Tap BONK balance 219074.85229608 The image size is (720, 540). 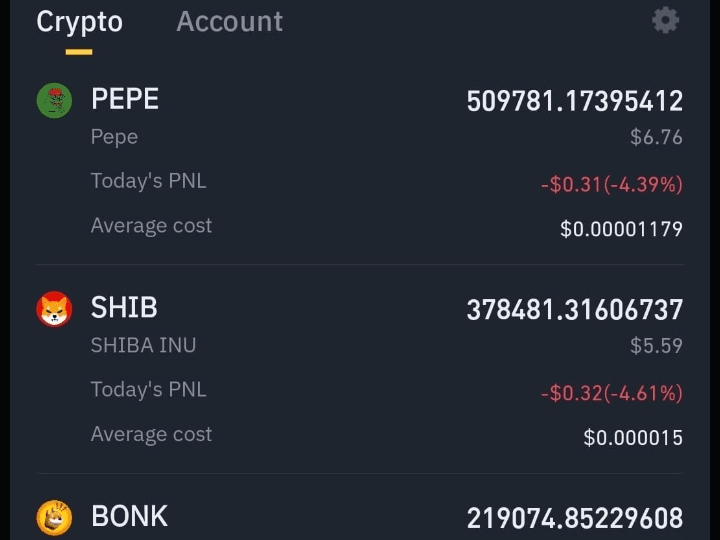click(x=574, y=518)
